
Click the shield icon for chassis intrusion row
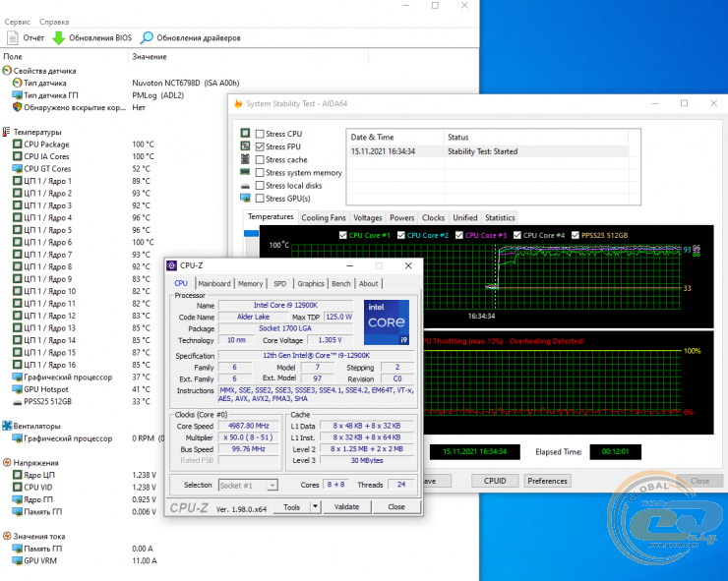(17, 107)
